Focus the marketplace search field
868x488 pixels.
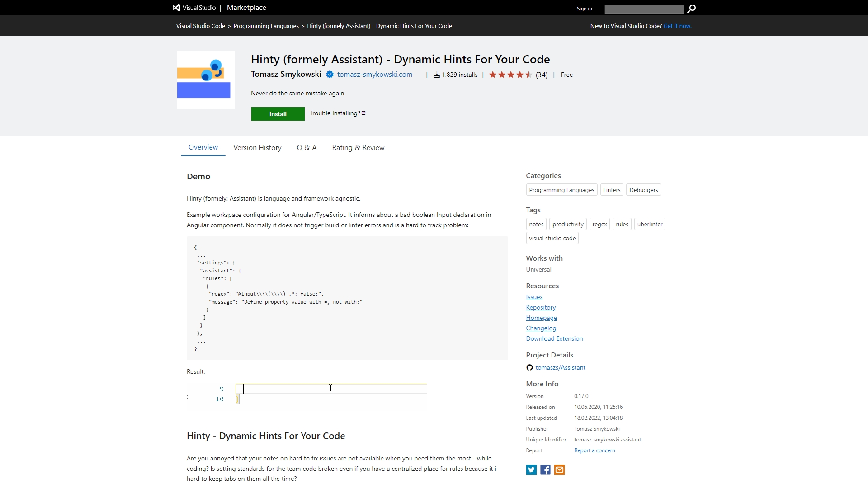point(644,9)
